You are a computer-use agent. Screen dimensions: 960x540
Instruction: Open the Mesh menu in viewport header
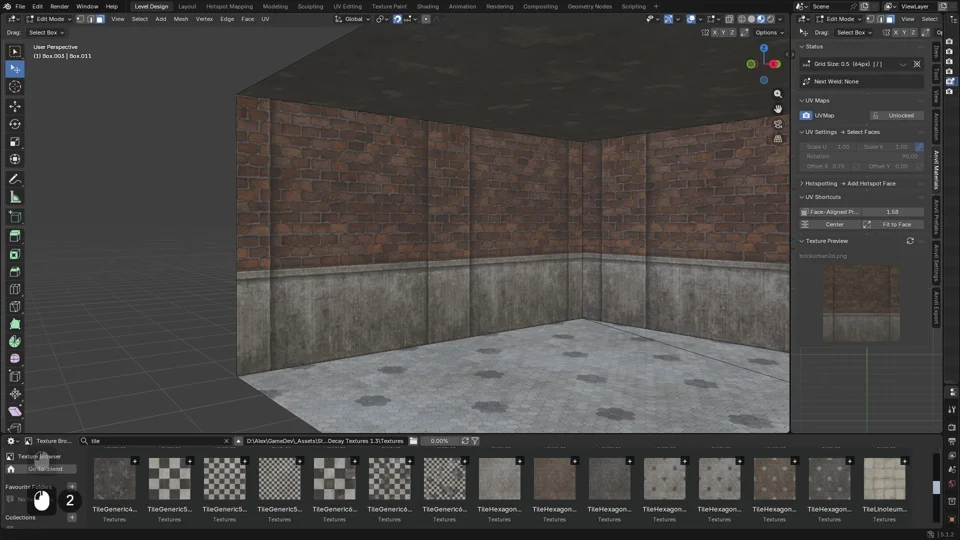181,19
